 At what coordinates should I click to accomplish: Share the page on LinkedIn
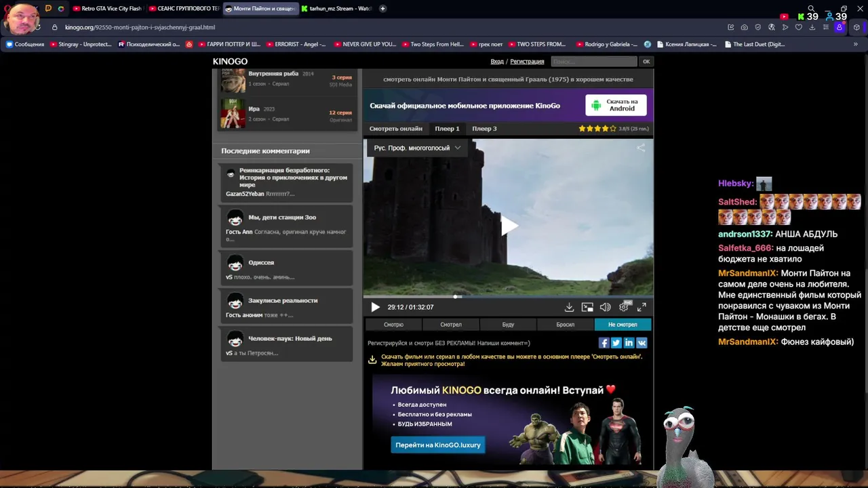(629, 343)
